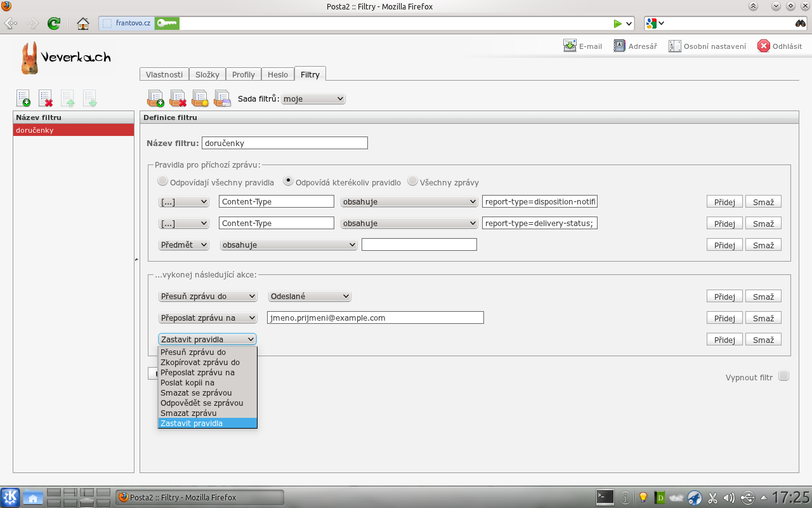The width and height of the screenshot is (812, 508).
Task: Click the E-mail icon in header
Action: pos(570,46)
